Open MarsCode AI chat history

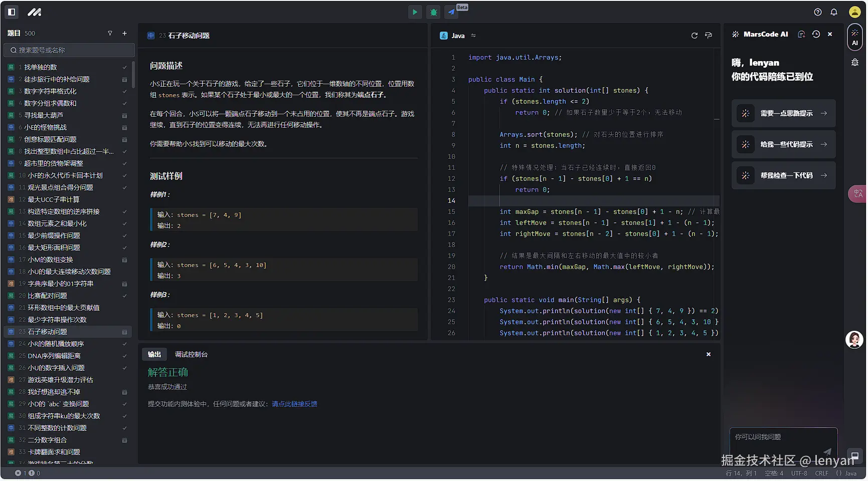[x=816, y=34]
